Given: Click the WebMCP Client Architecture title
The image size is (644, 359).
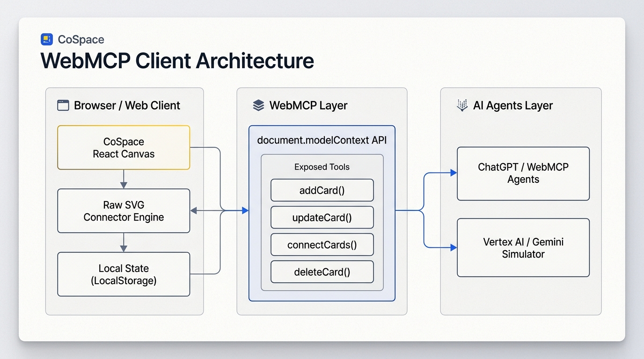Looking at the screenshot, I should coord(177,61).
